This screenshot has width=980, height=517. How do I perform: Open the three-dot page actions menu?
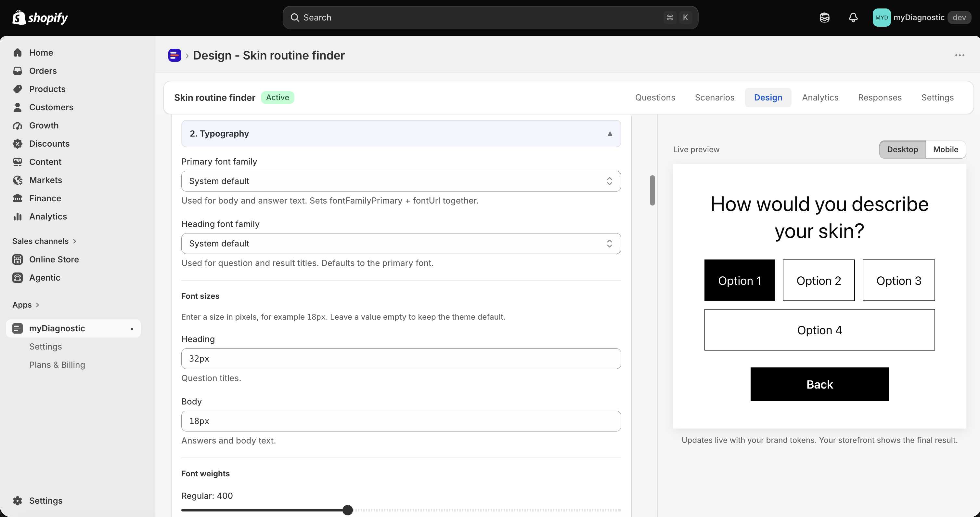click(960, 55)
